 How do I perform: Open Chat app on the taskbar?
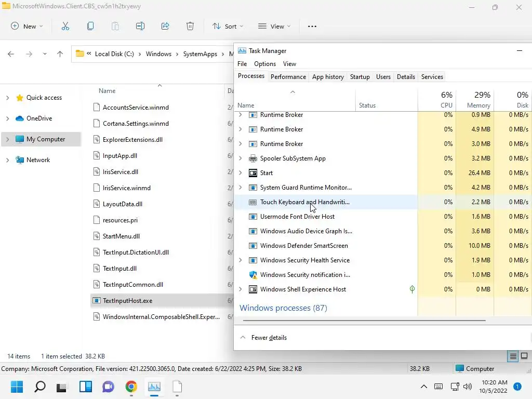coord(108,387)
